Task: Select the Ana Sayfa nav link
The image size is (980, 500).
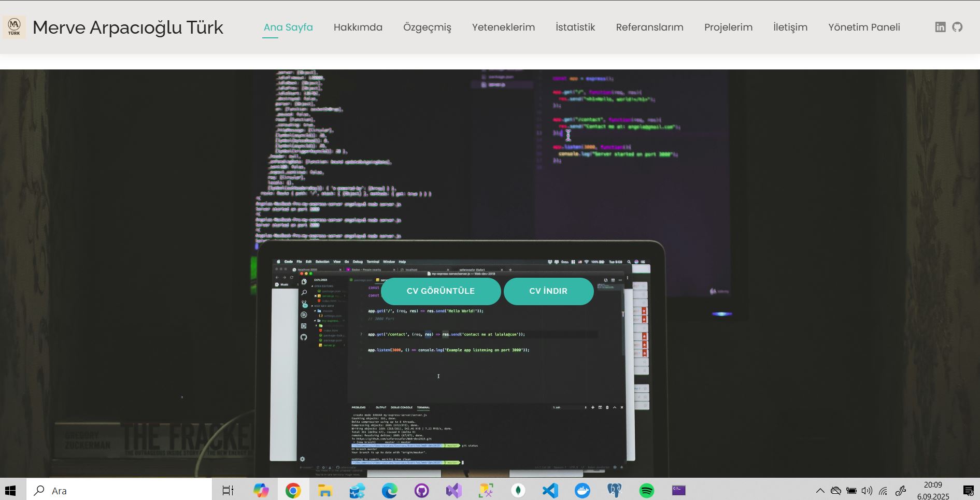Action: pyautogui.click(x=288, y=27)
